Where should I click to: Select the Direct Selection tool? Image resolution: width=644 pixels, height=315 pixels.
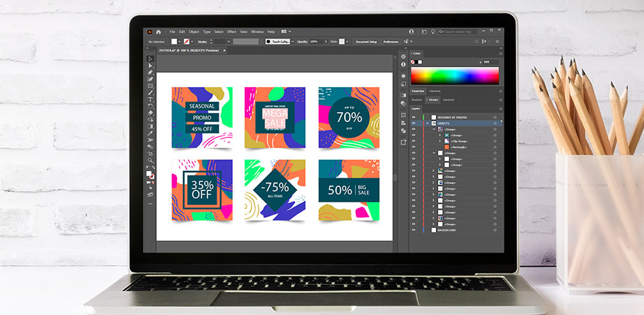150,66
